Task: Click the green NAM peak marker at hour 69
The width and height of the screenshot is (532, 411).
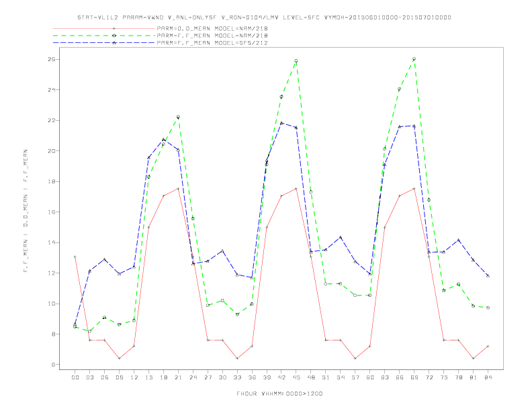Action: (414, 59)
